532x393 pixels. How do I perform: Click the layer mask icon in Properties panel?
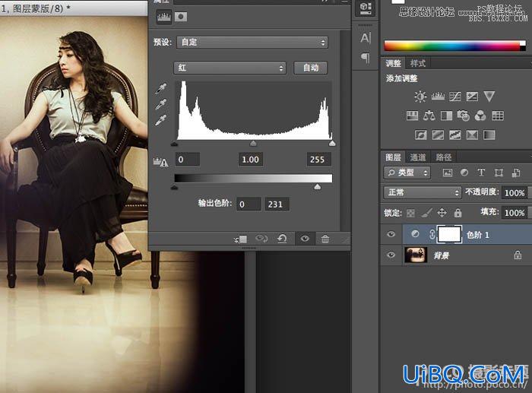(181, 17)
